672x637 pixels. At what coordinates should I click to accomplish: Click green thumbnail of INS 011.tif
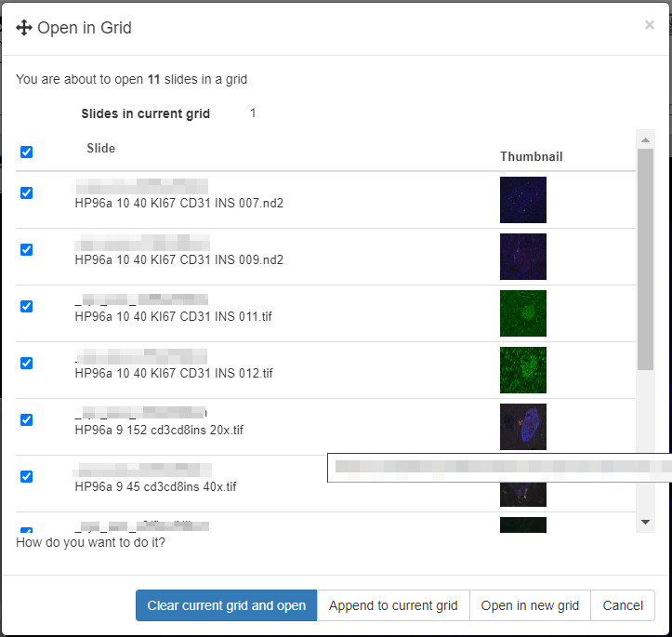tap(522, 313)
